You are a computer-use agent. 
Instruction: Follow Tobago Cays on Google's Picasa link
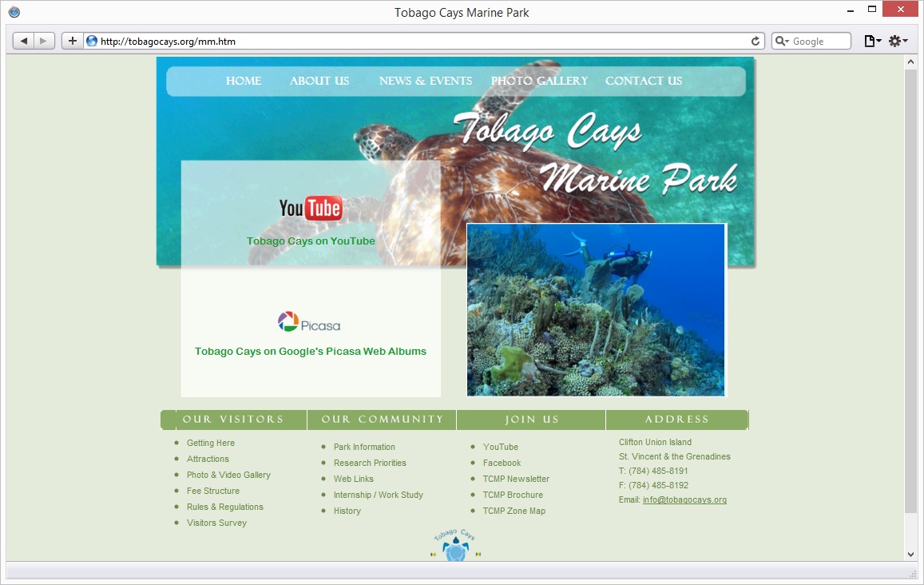(311, 351)
